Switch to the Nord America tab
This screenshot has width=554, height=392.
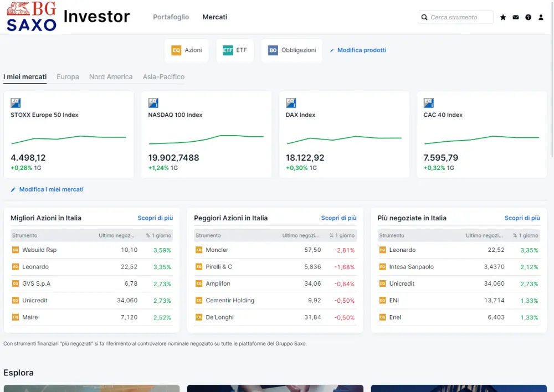pos(111,76)
